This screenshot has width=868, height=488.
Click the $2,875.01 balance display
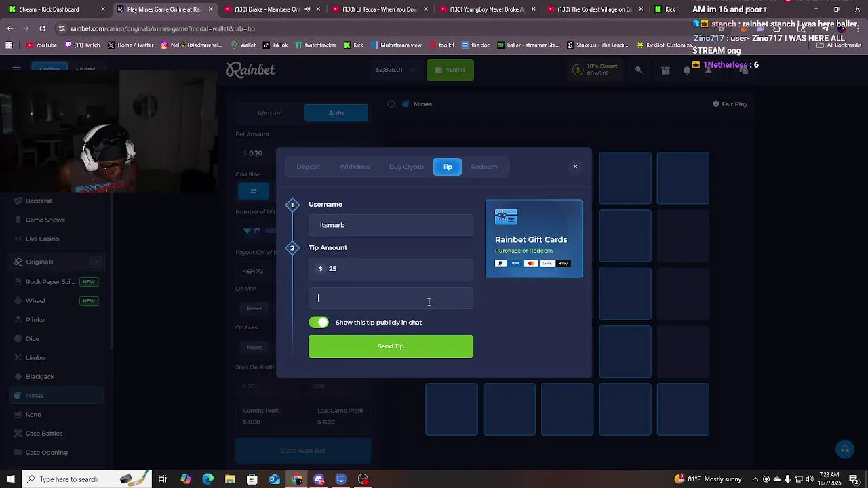[x=394, y=70]
